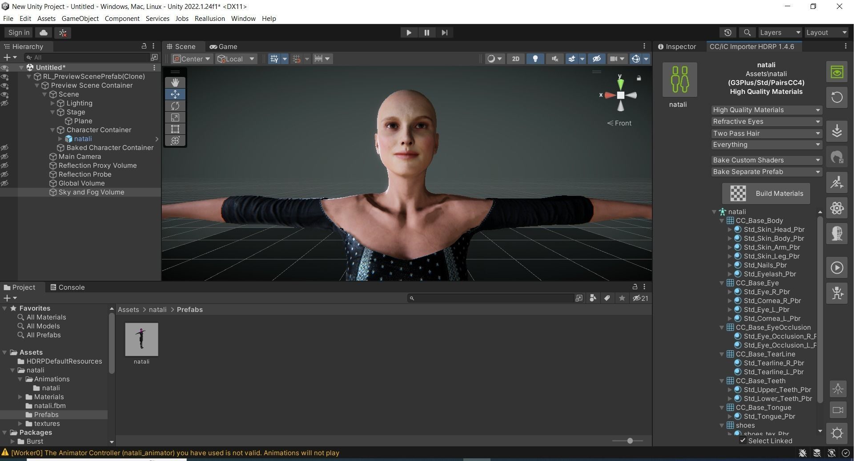
Task: Open the GameObject menu
Action: [x=80, y=19]
